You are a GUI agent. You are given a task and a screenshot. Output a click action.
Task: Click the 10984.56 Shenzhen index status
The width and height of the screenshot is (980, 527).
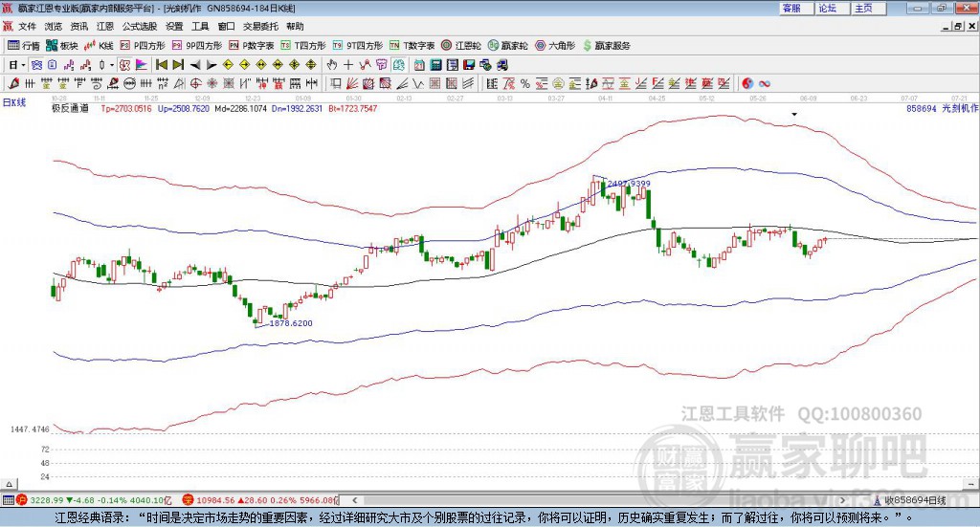215,500
